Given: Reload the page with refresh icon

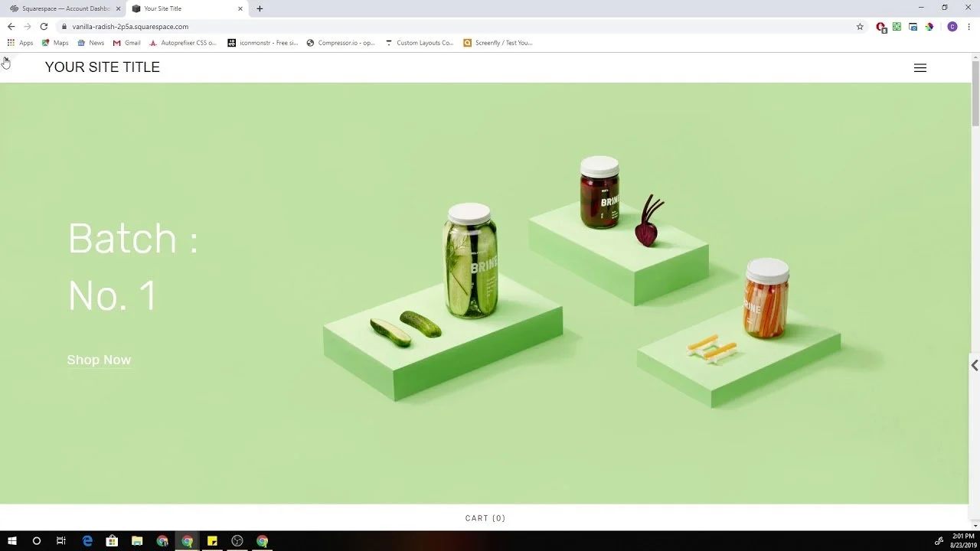Looking at the screenshot, I should point(44,26).
